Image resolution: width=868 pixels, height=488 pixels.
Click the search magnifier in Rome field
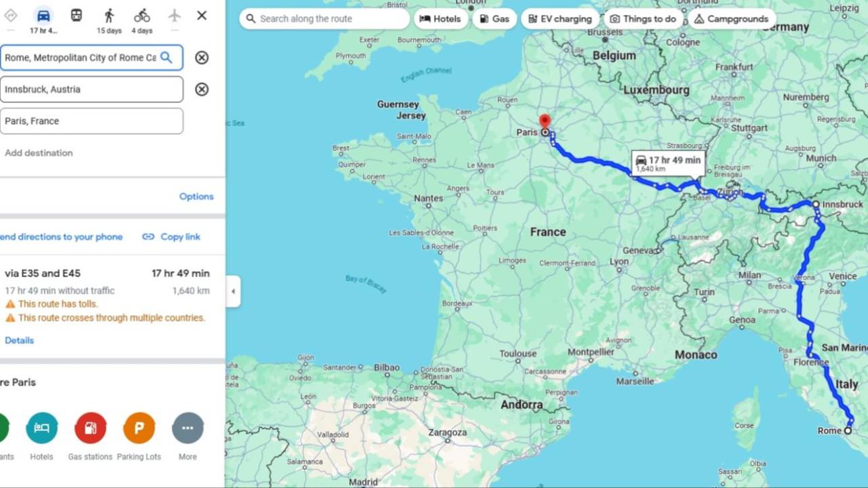166,58
